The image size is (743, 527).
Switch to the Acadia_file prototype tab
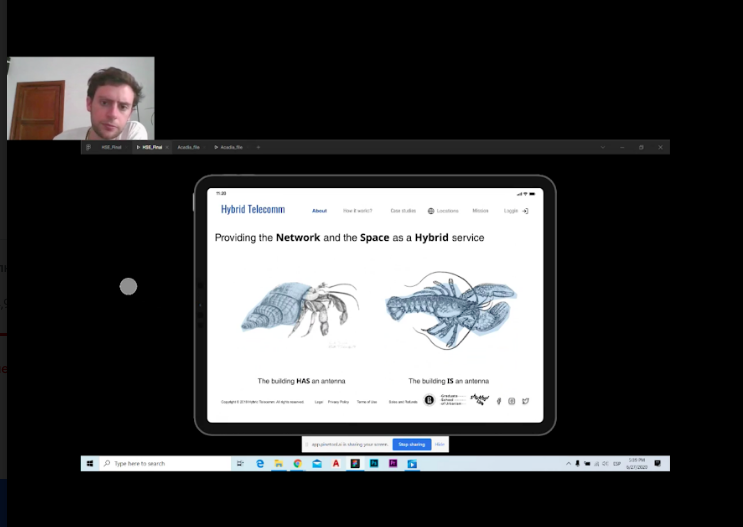(228, 147)
